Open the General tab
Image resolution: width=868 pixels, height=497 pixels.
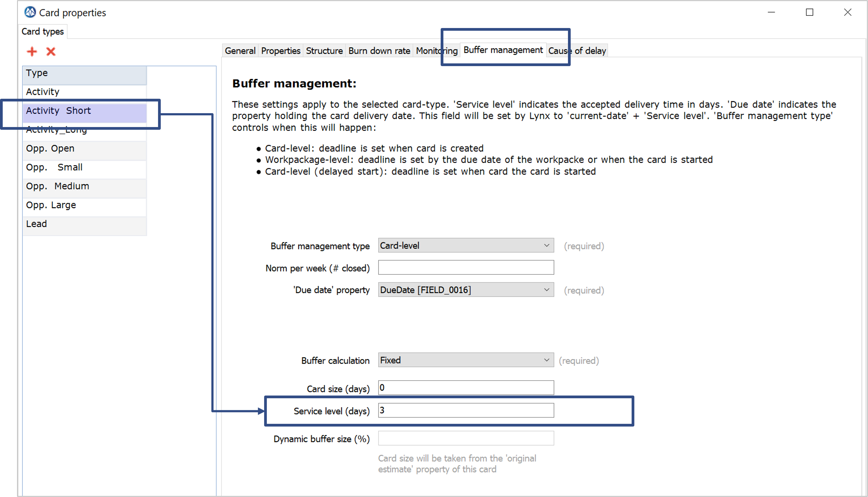click(x=240, y=51)
